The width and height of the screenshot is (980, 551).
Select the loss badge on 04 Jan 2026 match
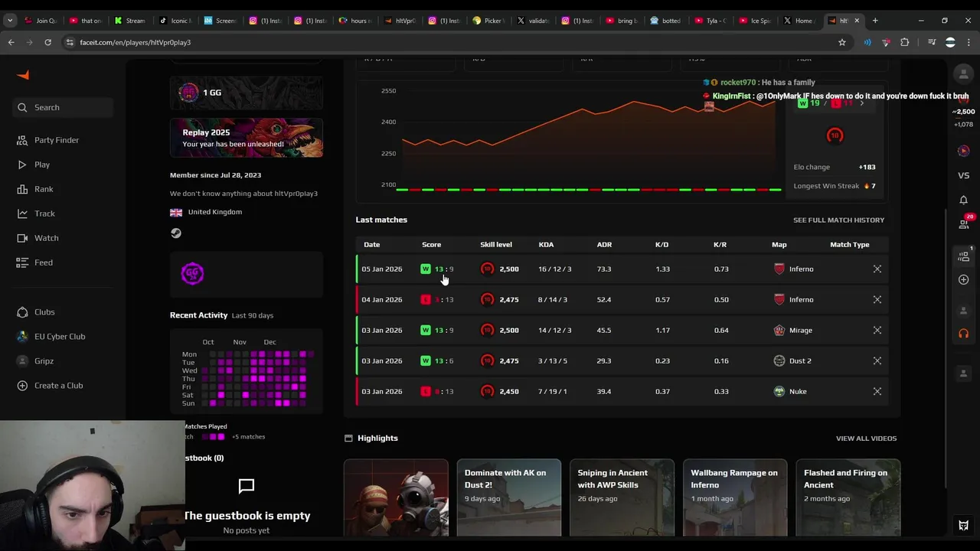click(426, 300)
